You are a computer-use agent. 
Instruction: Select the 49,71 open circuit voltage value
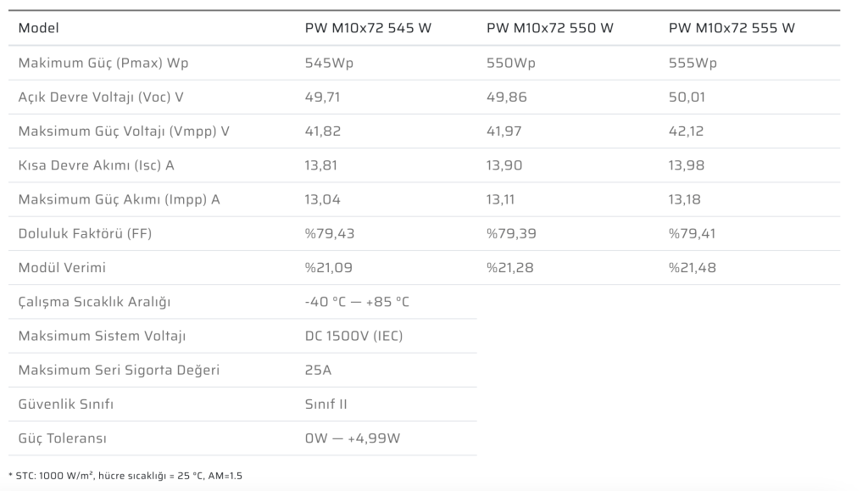[322, 97]
